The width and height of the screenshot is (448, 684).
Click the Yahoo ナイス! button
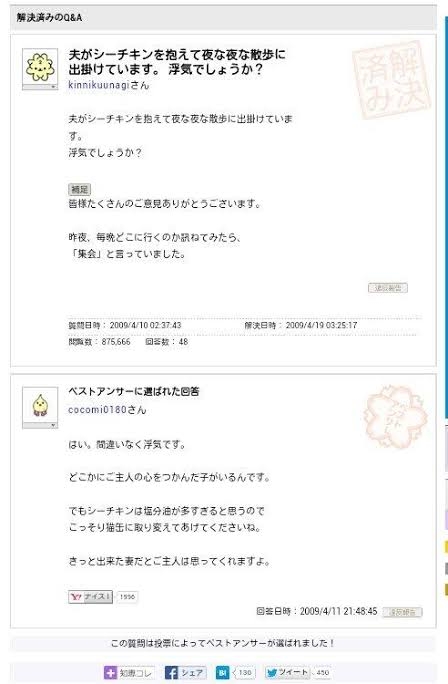coord(90,597)
